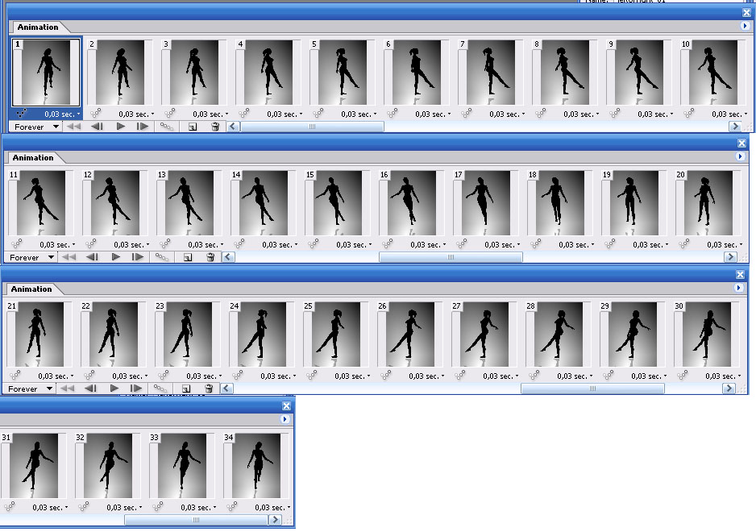
Task: Click the Animation tab in the third panel
Action: [x=32, y=289]
